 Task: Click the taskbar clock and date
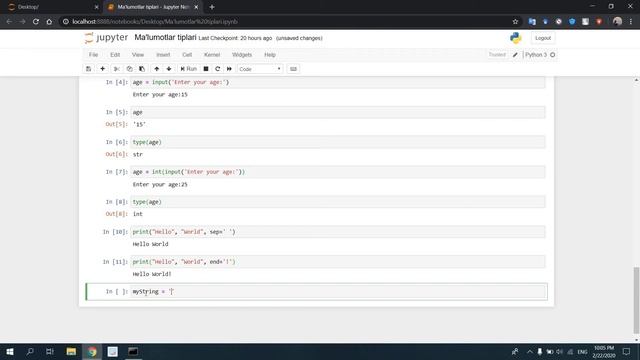[x=604, y=351]
